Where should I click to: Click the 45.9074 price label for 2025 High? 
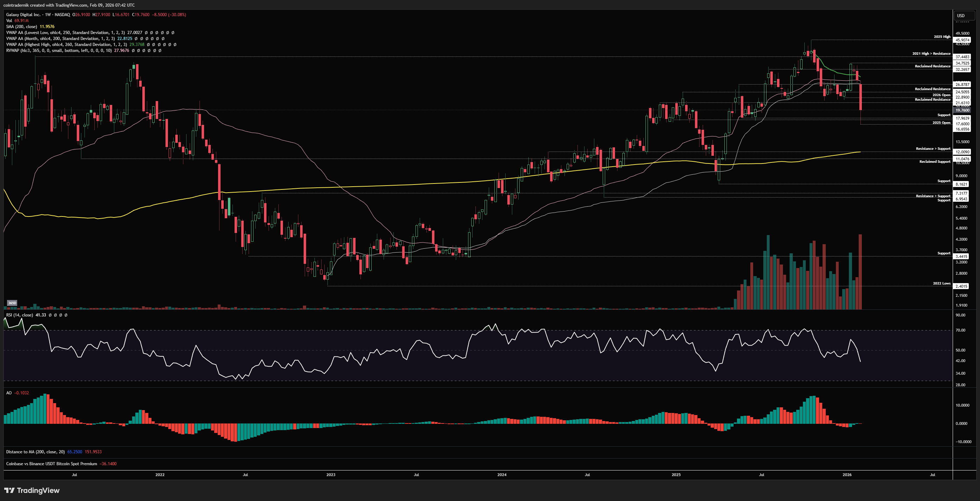(962, 40)
